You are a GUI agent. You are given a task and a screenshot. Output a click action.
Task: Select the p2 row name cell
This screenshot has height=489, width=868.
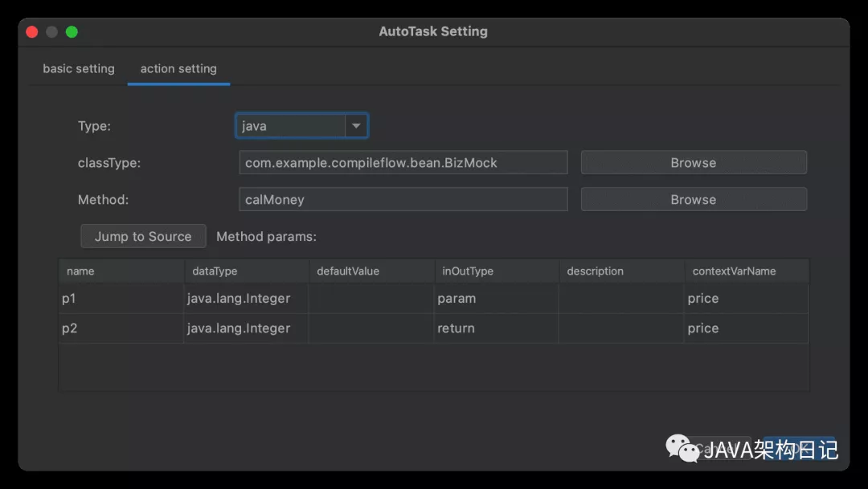tap(121, 328)
